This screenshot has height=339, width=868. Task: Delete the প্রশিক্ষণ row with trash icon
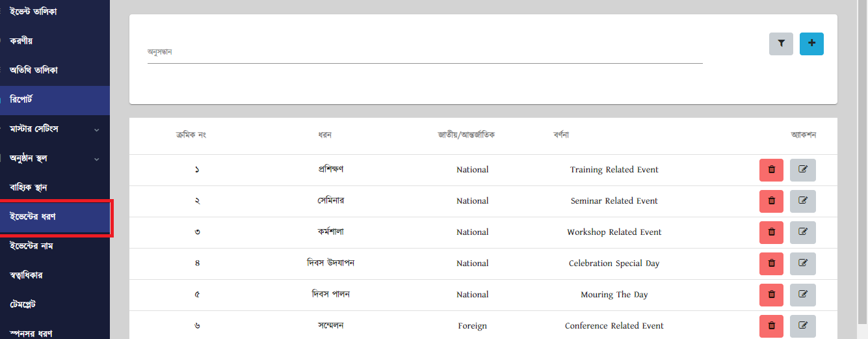[771, 170]
